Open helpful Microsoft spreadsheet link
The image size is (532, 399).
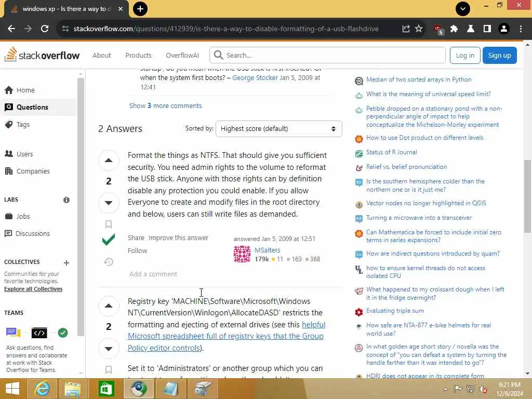pyautogui.click(x=227, y=336)
